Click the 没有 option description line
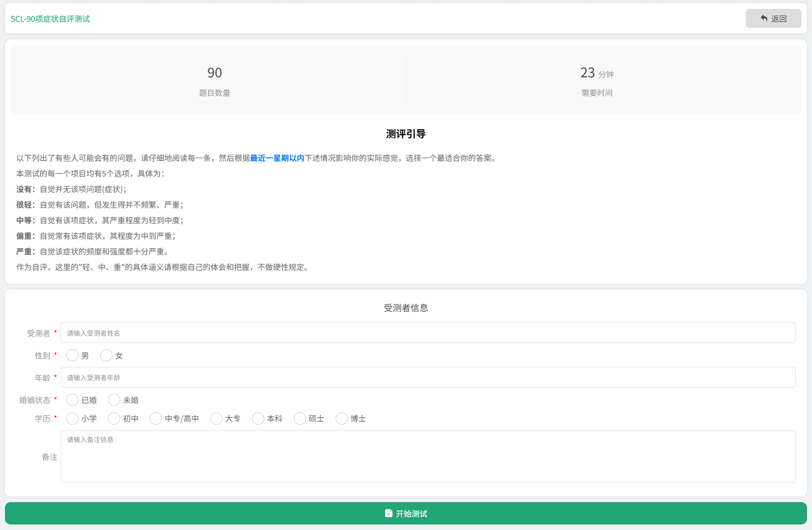Viewport: 812px width, 530px height. pyautogui.click(x=71, y=189)
